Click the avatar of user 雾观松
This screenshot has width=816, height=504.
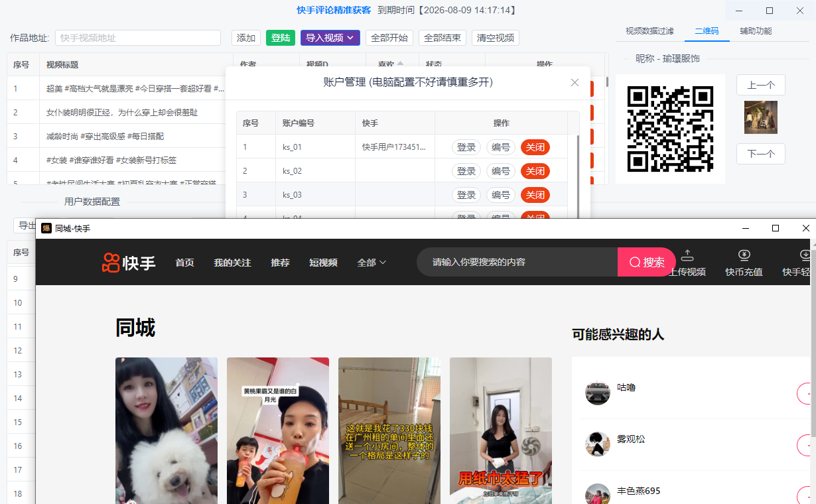coord(598,444)
